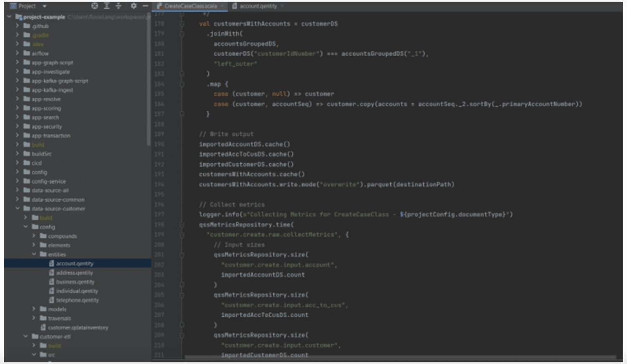Image resolution: width=627 pixels, height=364 pixels.
Task: Switch to the CreateCaseClass.scala editor tab
Action: coord(190,6)
